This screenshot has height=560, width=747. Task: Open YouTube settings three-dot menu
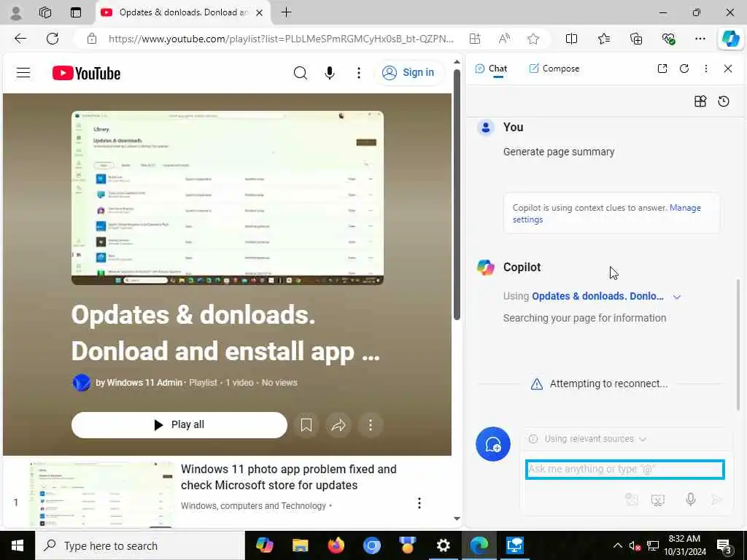point(359,73)
